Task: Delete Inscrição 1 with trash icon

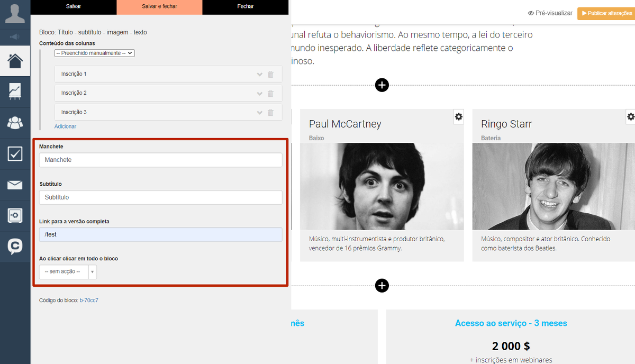Action: pos(270,75)
